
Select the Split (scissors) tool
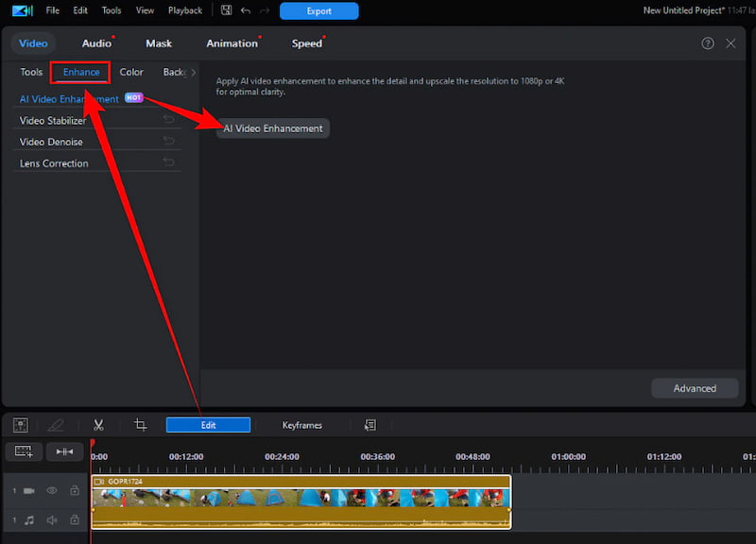[x=98, y=425]
